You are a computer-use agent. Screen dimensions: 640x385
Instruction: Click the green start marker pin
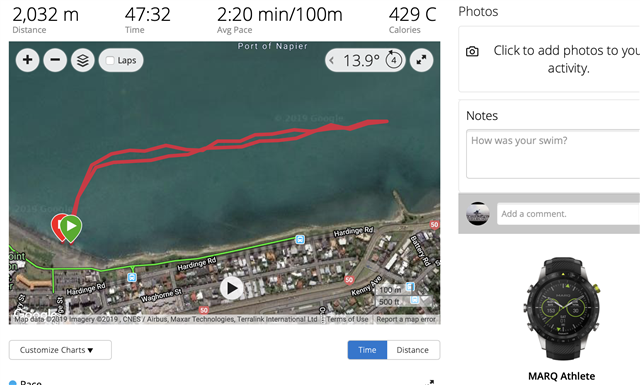click(71, 229)
